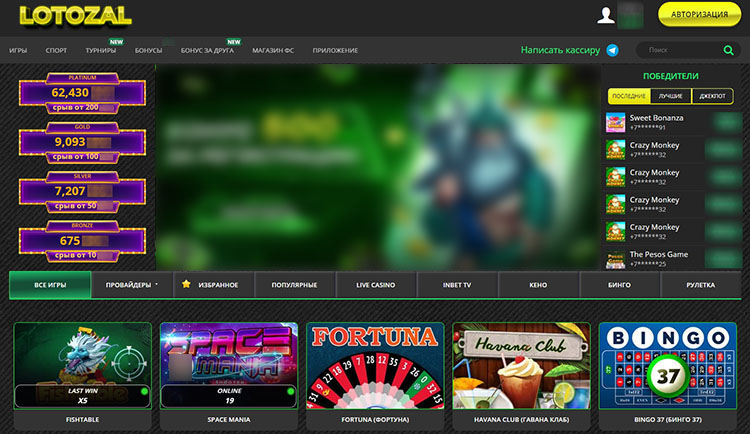
Task: Select the Live Casino tab
Action: pos(375,285)
